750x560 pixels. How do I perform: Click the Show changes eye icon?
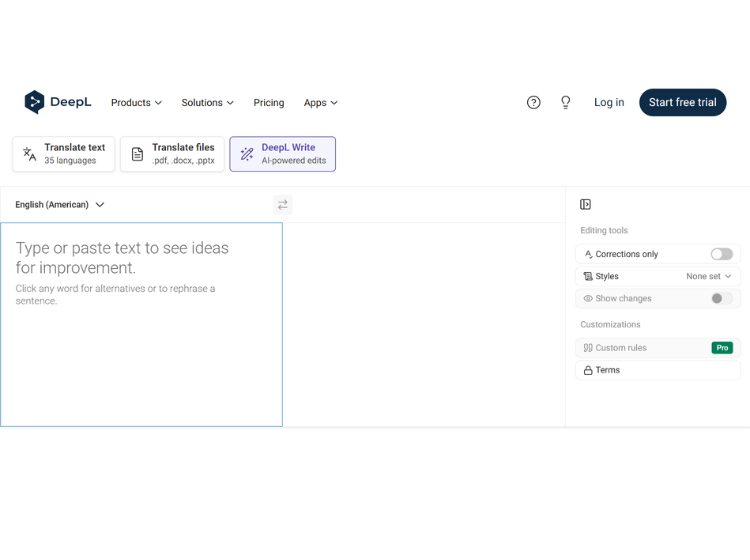[x=588, y=298]
